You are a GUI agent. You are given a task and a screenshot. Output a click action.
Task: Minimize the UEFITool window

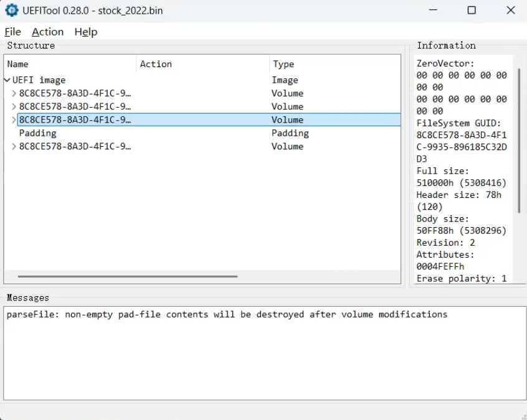point(433,10)
